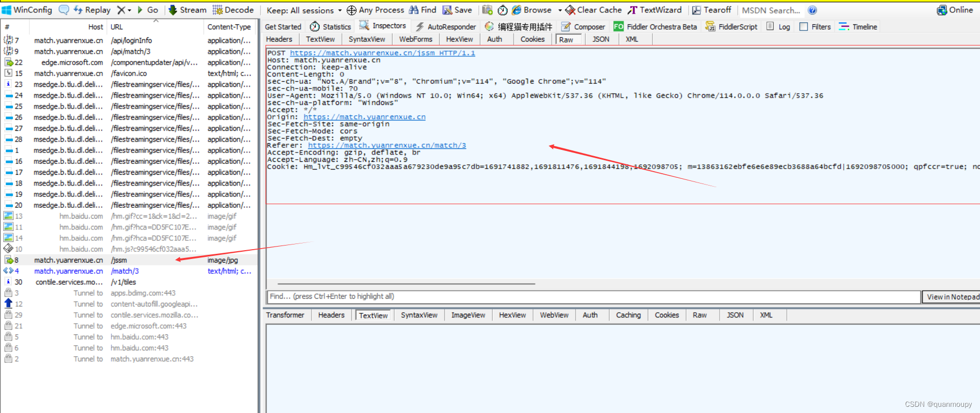Open the 编程猫专用插件 tab

(x=519, y=27)
